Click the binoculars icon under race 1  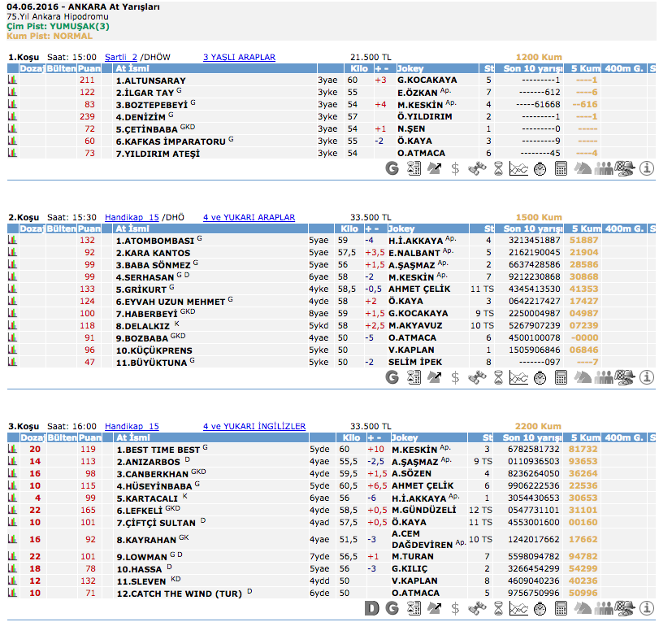(477, 169)
